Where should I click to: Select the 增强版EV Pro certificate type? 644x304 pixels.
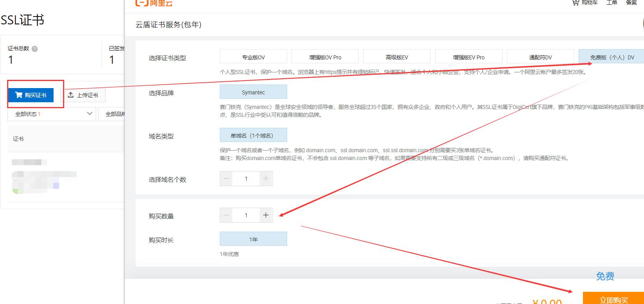469,57
